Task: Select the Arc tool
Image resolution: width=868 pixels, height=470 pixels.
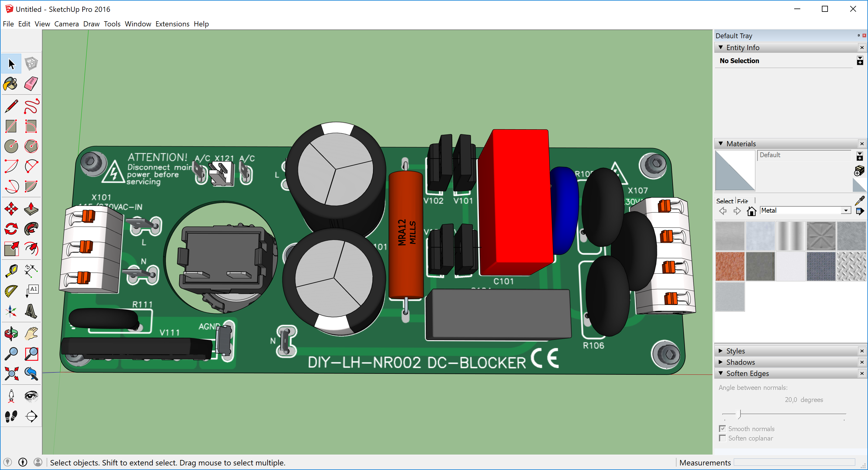Action: click(11, 166)
